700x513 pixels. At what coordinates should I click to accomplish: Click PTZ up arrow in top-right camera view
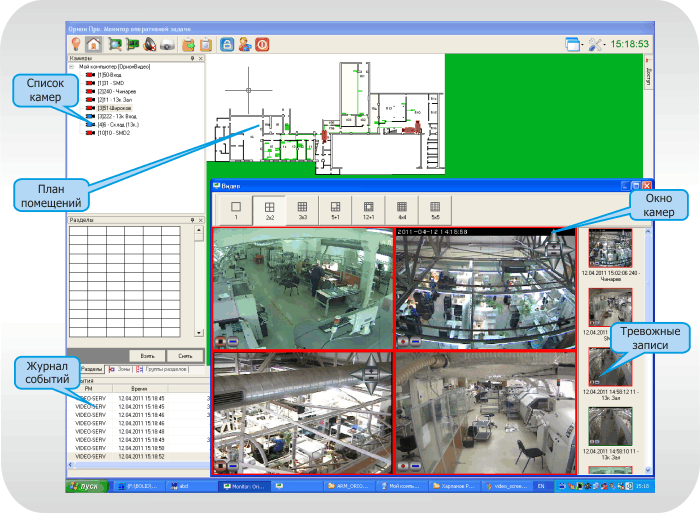(x=553, y=236)
